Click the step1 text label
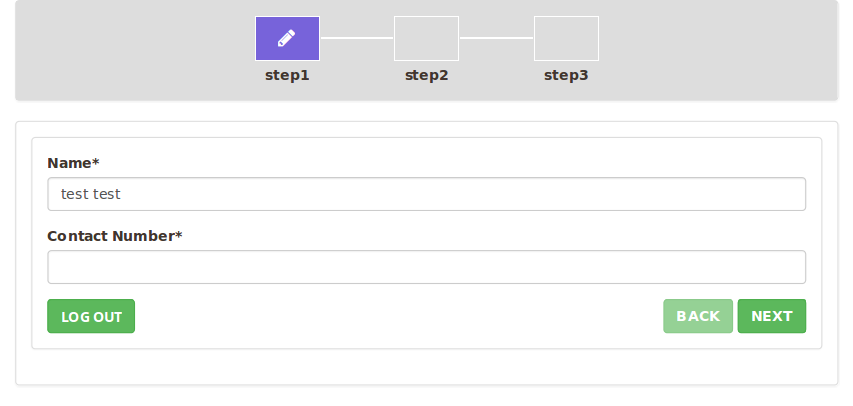Viewport: 853px width, 406px height. pyautogui.click(x=287, y=75)
